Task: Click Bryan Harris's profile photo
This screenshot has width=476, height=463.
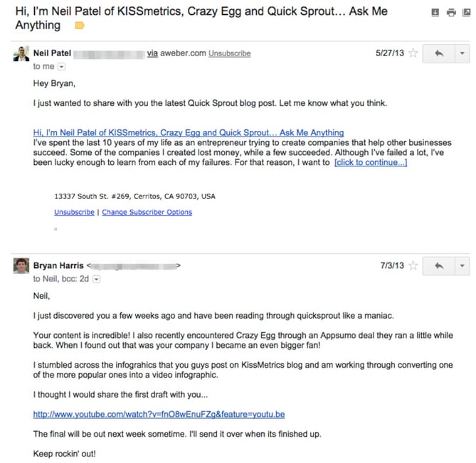Action: point(21,266)
